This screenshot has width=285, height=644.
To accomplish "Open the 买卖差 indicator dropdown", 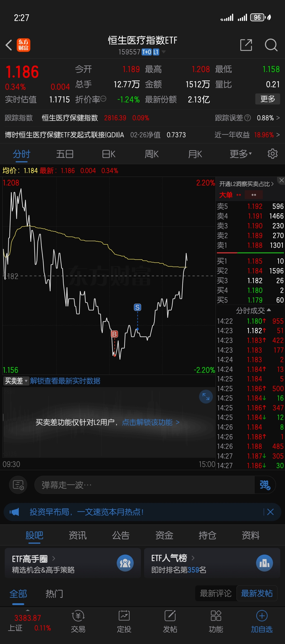I will click(16, 381).
